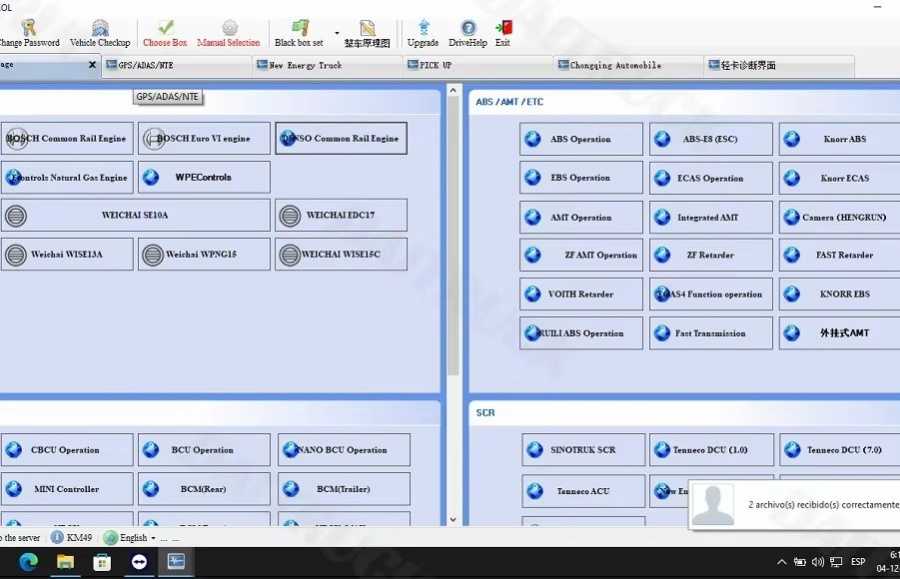
Task: Open ECAS Operation
Action: pyautogui.click(x=711, y=178)
